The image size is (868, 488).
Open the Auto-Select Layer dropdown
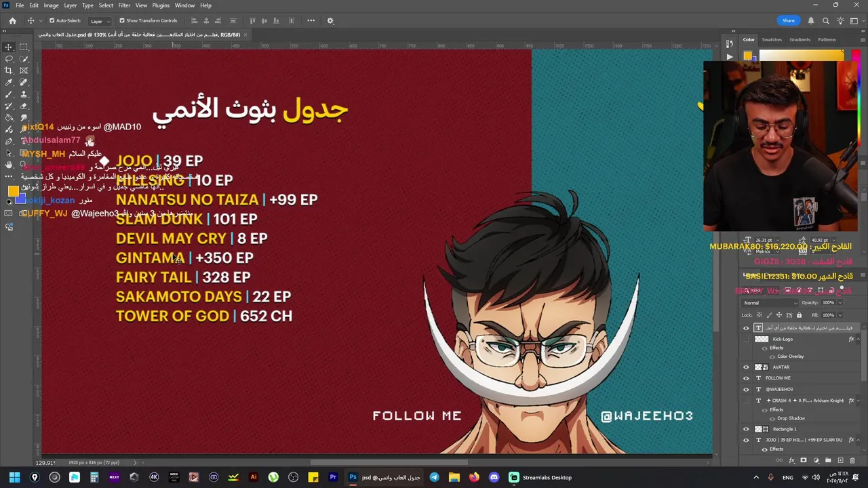point(99,21)
